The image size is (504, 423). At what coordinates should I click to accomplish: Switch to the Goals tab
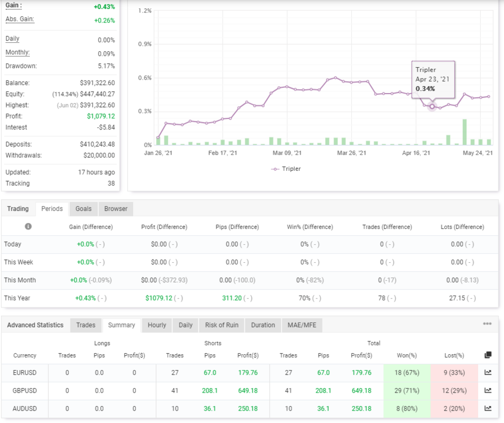[x=83, y=209]
